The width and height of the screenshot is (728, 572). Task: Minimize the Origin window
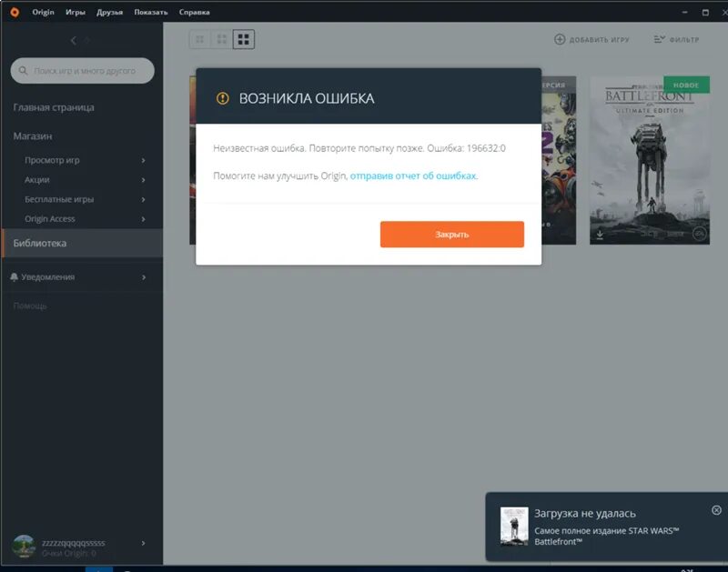pyautogui.click(x=685, y=13)
